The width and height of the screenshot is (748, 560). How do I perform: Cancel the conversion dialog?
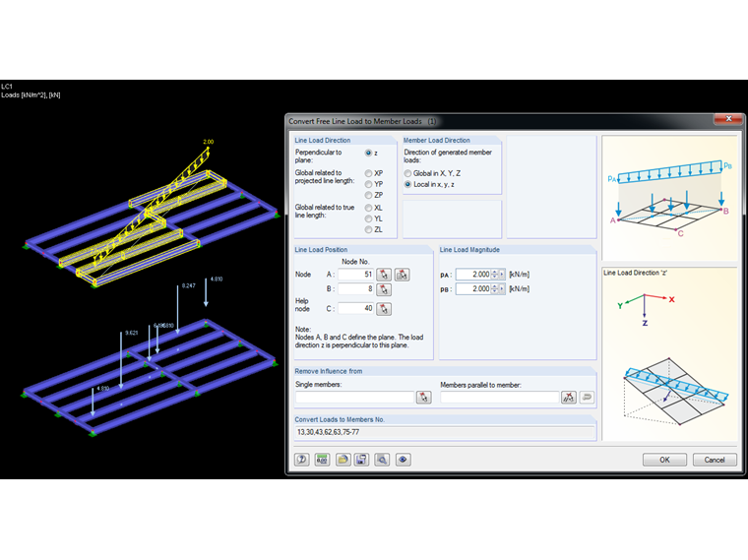pos(715,460)
